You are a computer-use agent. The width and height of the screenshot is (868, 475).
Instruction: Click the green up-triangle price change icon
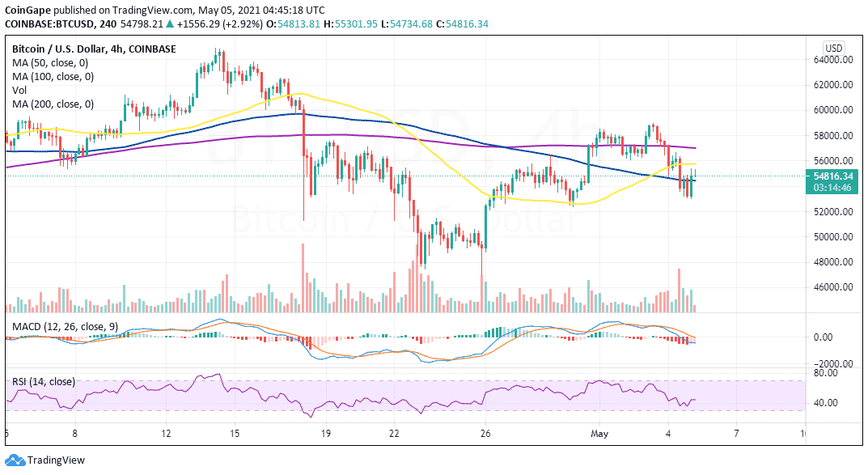169,23
